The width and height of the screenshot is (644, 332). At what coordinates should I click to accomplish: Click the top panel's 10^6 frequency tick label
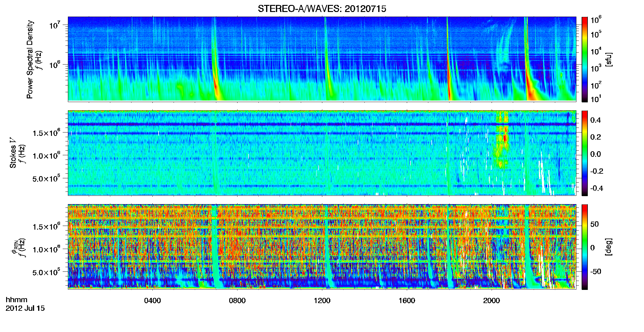[x=55, y=65]
